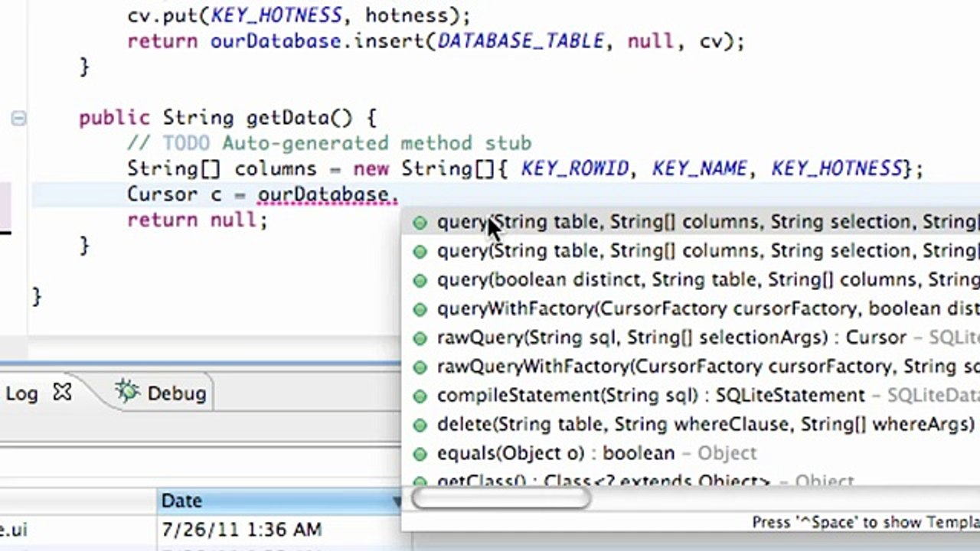Image resolution: width=980 pixels, height=551 pixels.
Task: Click green method icon beside compileStatement
Action: pyautogui.click(x=420, y=396)
